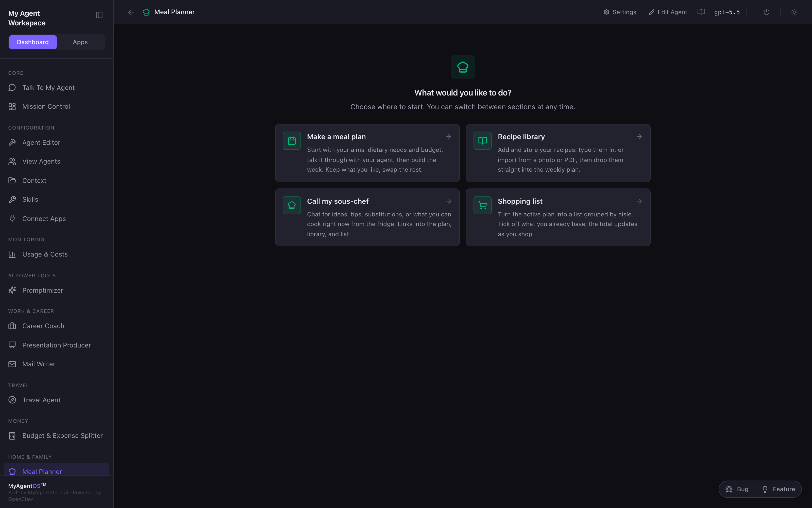This screenshot has width=812, height=508.
Task: Open the Mail Writer app
Action: coord(56,364)
